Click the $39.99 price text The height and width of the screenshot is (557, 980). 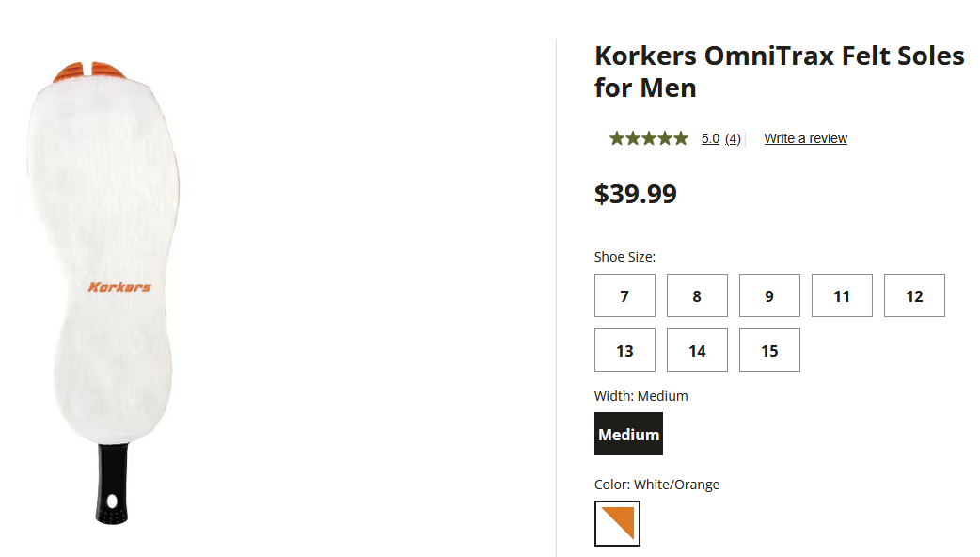tap(635, 194)
